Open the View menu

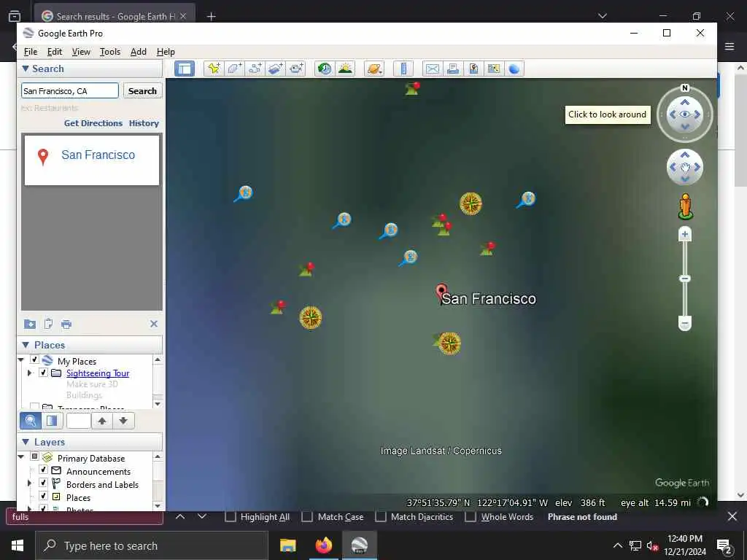click(81, 52)
